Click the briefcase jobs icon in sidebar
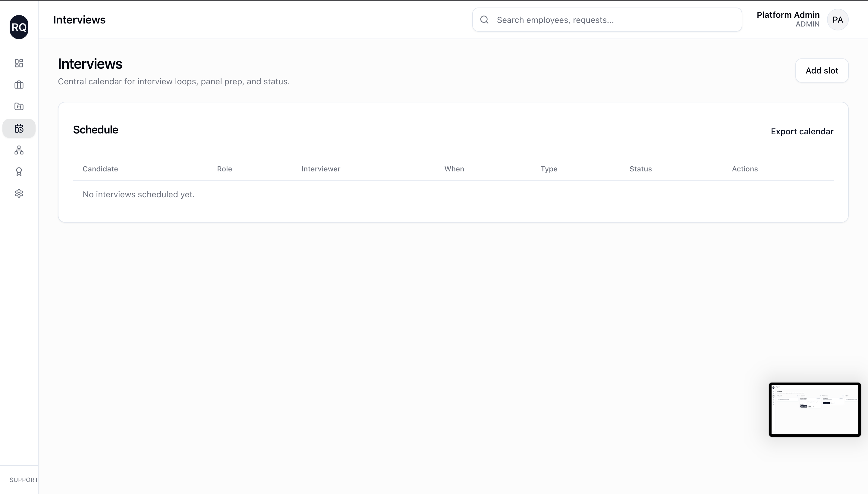 coord(19,85)
